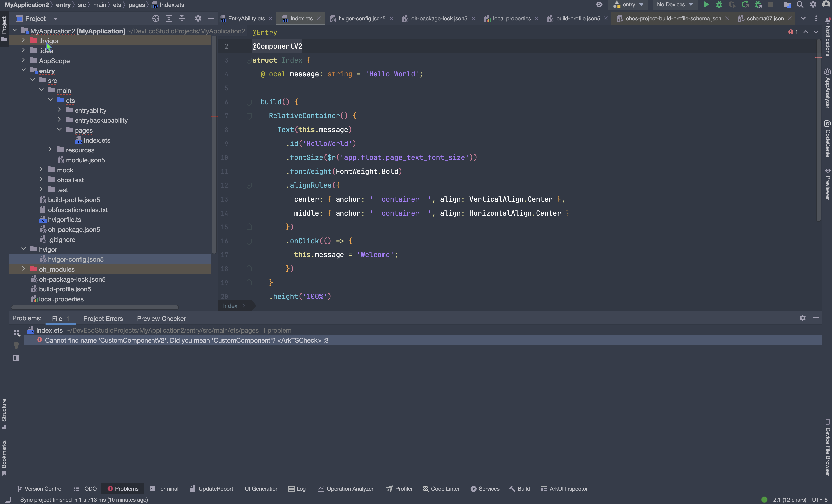Toggle the Bookmarks tool window
The height and width of the screenshot is (504, 832).
tap(4, 458)
